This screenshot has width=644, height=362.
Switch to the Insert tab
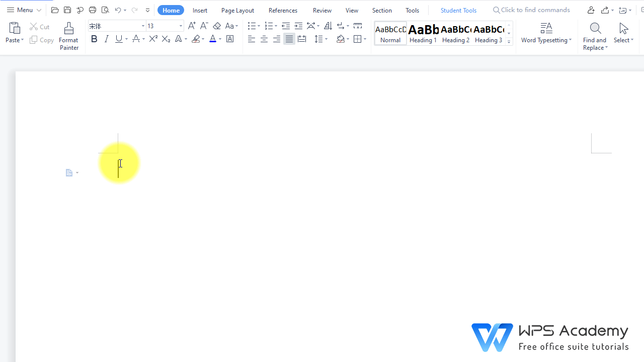pos(200,10)
